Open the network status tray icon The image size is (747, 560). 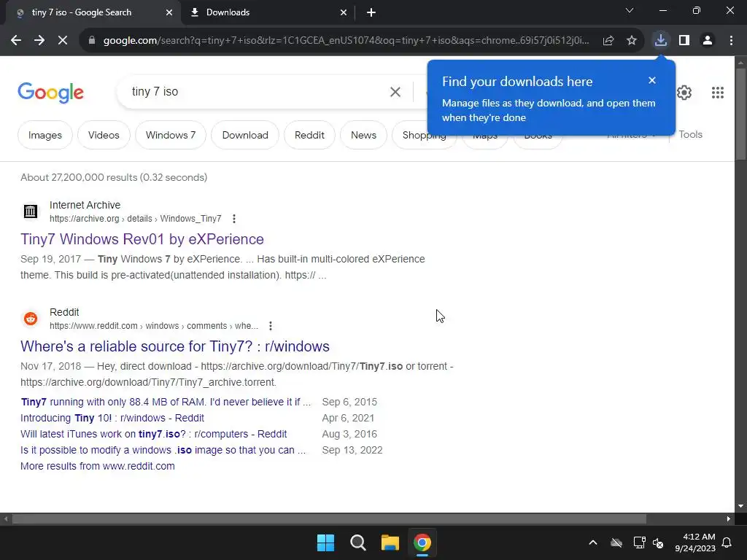click(x=639, y=542)
